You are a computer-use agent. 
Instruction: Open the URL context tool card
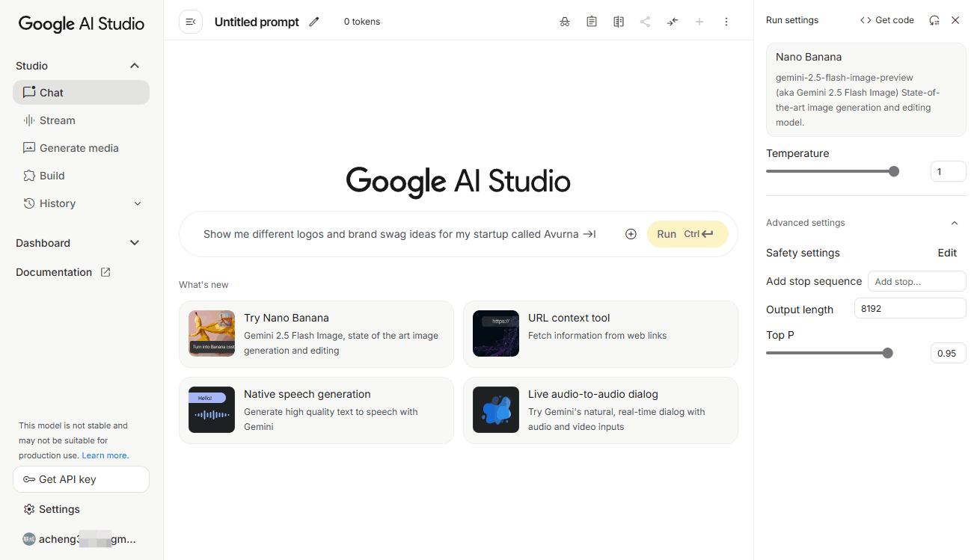(600, 334)
